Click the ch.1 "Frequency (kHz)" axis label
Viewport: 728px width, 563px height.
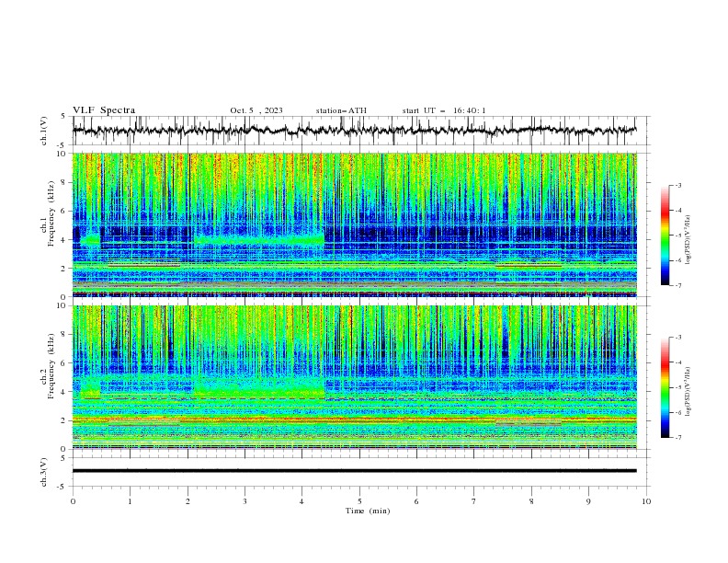[51, 213]
